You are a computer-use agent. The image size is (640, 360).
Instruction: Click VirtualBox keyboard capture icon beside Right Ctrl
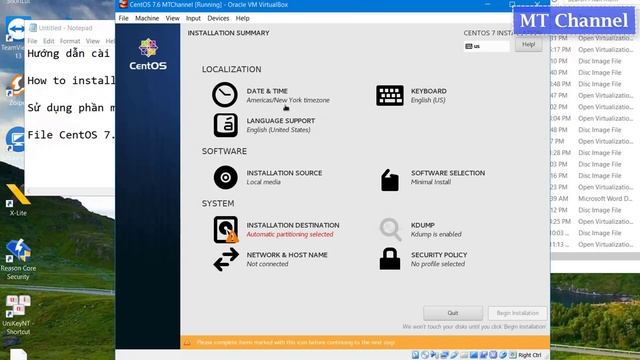tap(513, 355)
